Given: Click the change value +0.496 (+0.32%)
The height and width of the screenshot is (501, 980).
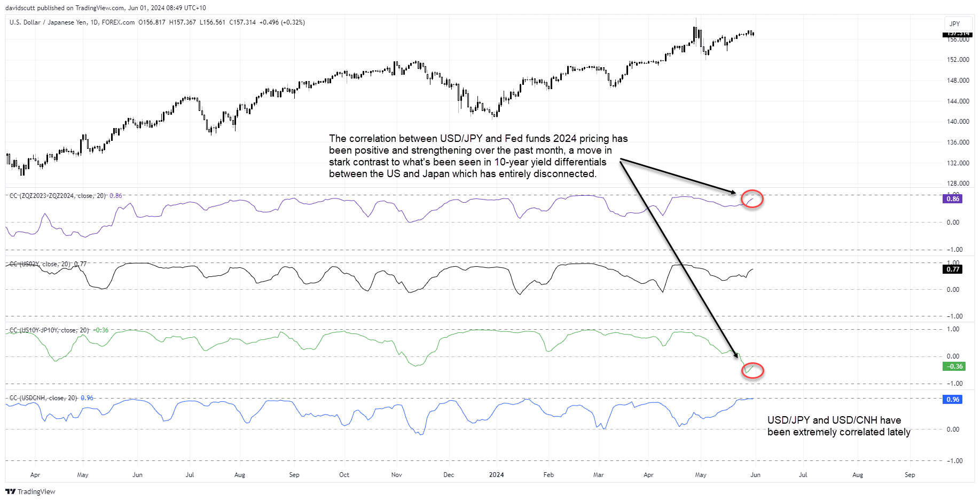Looking at the screenshot, I should click(282, 22).
